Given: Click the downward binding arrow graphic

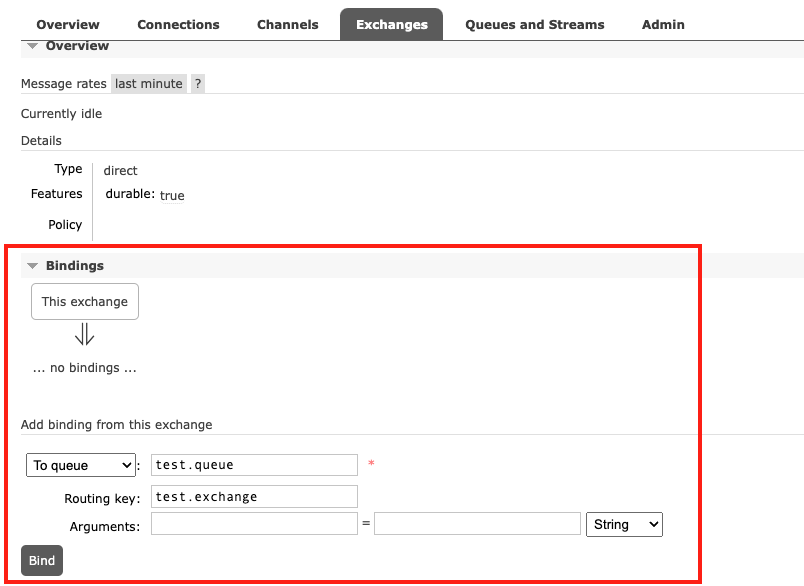Looking at the screenshot, I should (84, 336).
